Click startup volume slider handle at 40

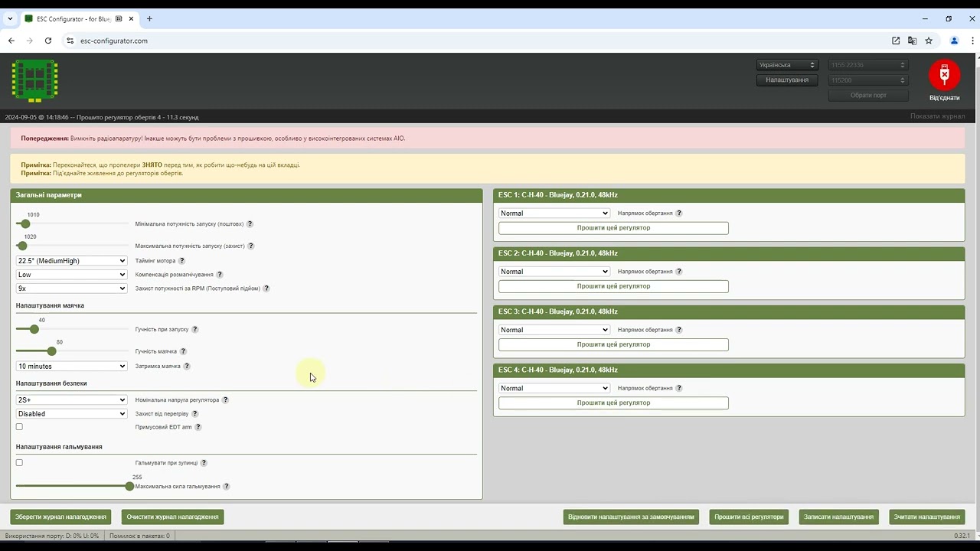click(34, 329)
